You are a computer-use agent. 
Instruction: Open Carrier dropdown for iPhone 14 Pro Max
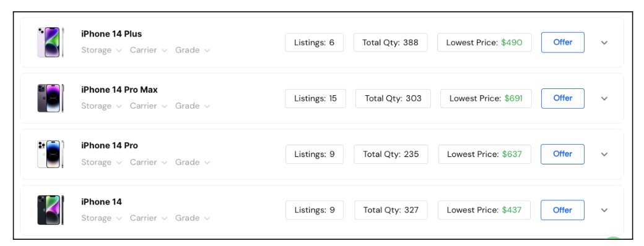pos(149,106)
